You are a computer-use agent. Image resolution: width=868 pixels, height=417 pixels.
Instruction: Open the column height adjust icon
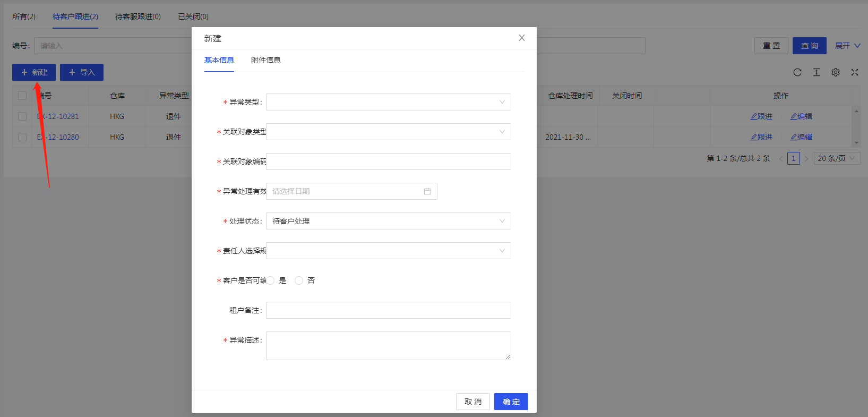[x=817, y=72]
